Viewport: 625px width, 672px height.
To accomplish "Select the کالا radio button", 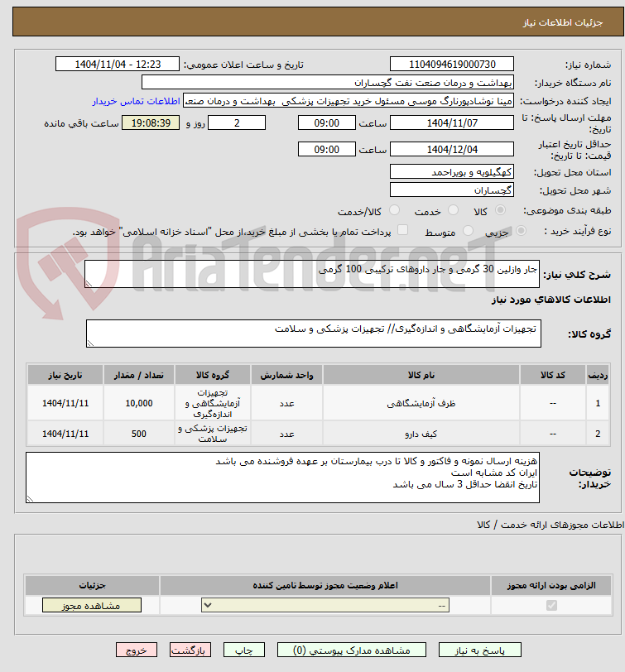I will point(500,210).
